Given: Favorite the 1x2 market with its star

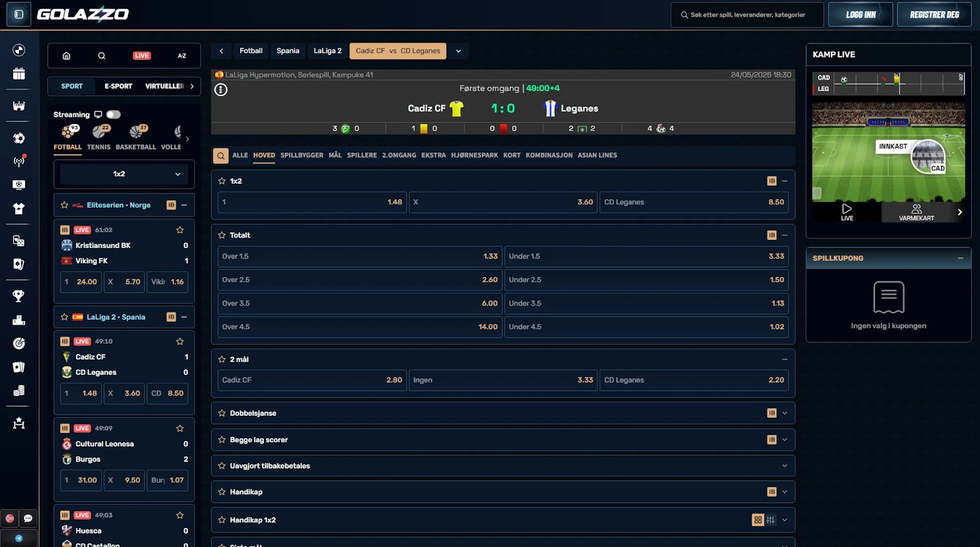Looking at the screenshot, I should pyautogui.click(x=222, y=181).
